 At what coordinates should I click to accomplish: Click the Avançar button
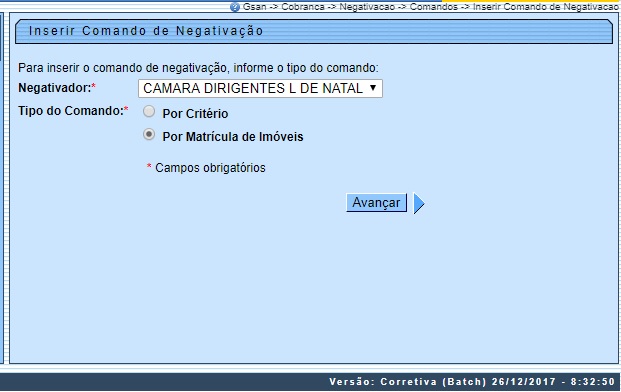click(376, 203)
